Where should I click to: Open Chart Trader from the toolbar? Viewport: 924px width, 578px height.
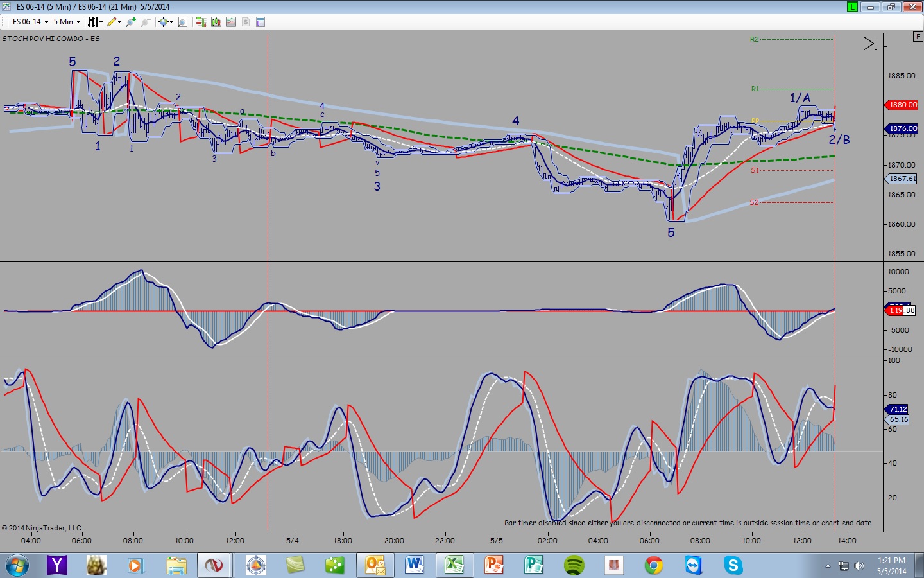coord(201,22)
